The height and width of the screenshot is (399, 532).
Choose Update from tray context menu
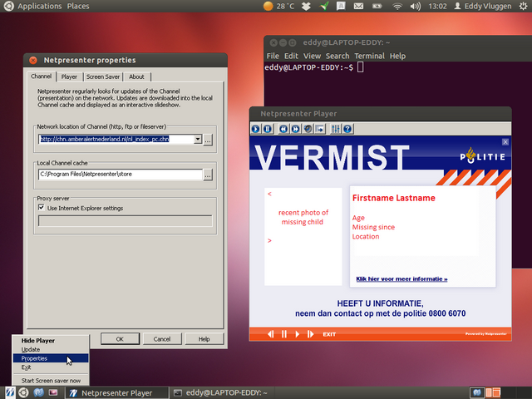click(x=51, y=349)
